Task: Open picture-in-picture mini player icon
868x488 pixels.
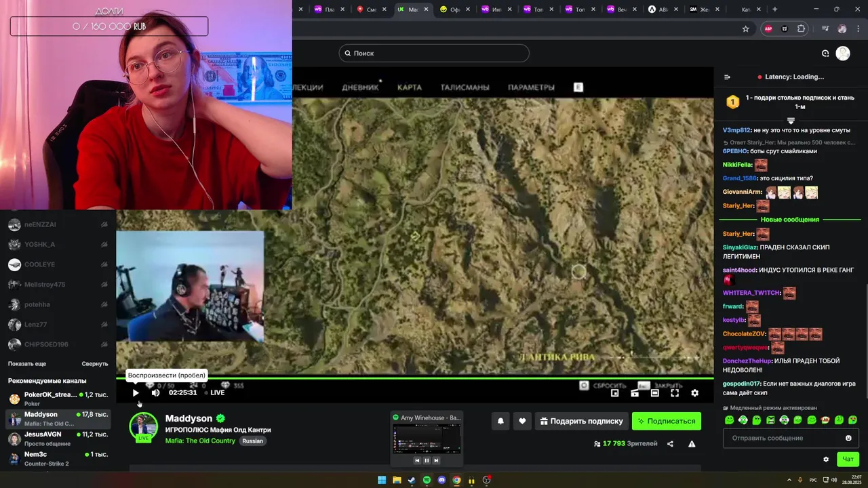Action: click(614, 392)
